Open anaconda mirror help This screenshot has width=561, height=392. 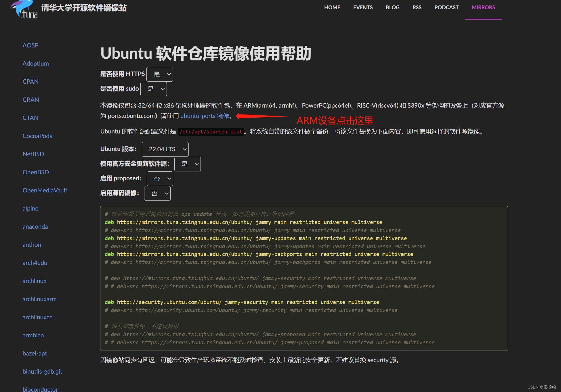pyautogui.click(x=35, y=227)
